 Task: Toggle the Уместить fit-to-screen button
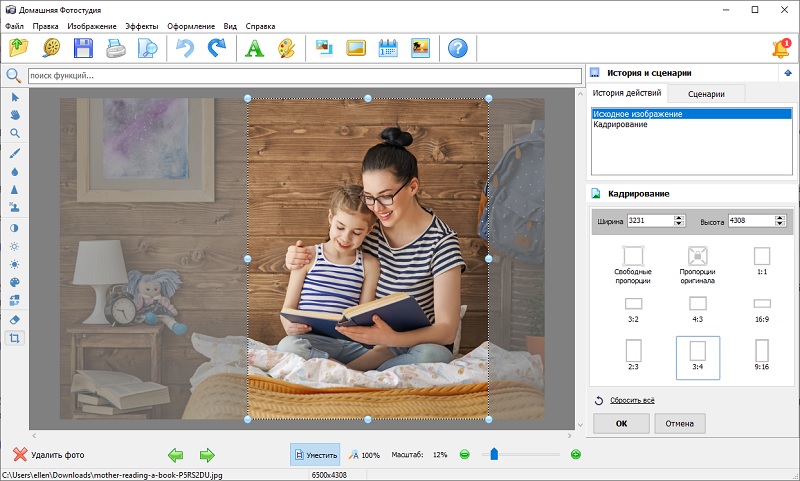(x=315, y=455)
